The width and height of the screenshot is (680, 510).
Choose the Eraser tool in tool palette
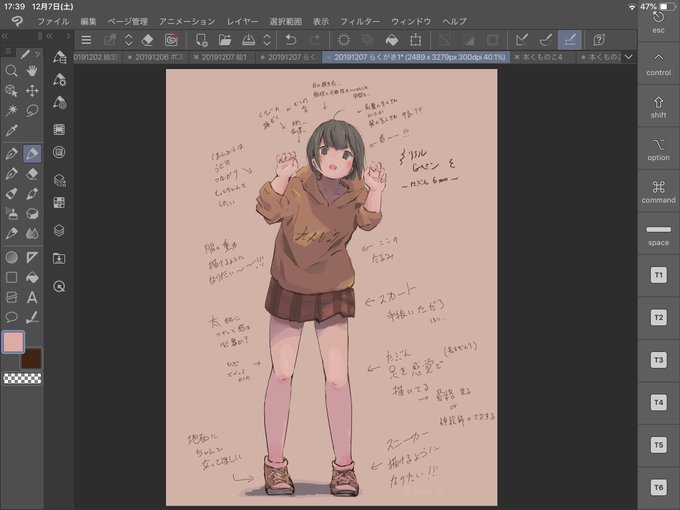(32, 173)
